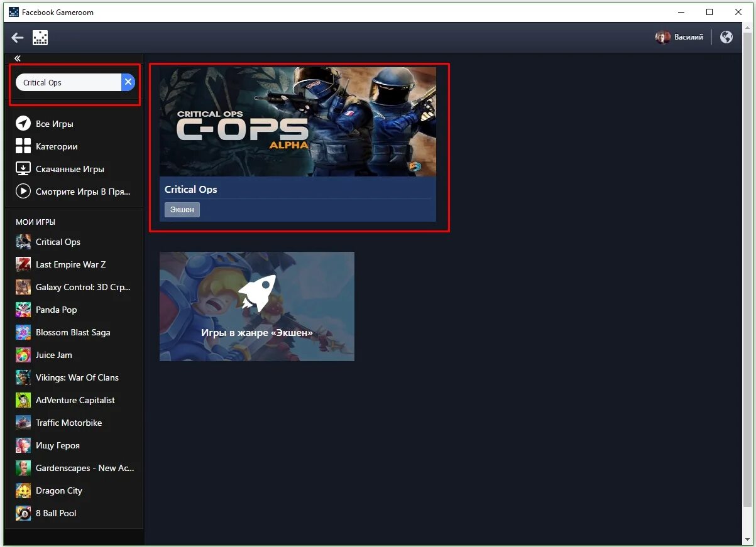Select Traffic Motorbike text

(68, 423)
